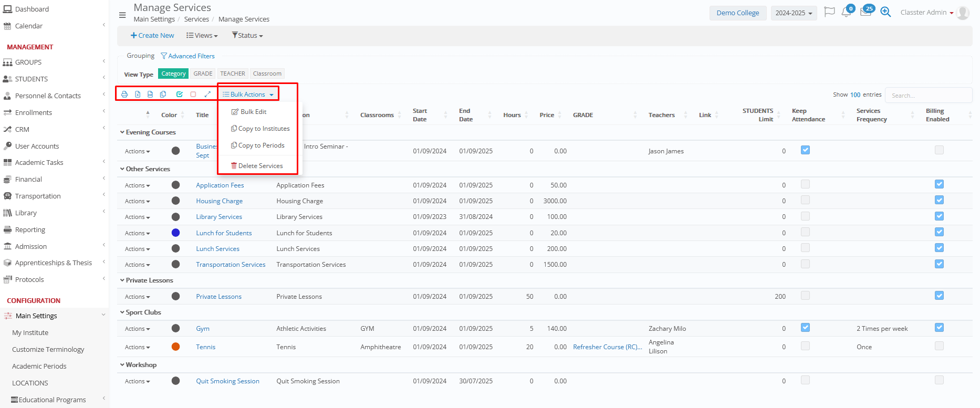Click the magnifier zoom search icon
This screenshot has width=980, height=408.
point(885,13)
